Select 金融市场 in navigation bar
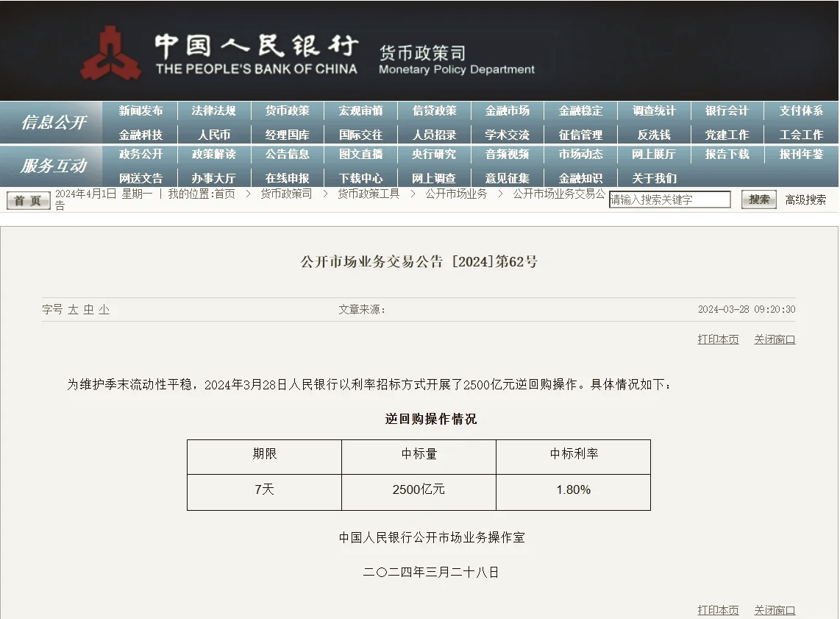This screenshot has height=619, width=840. tap(507, 111)
